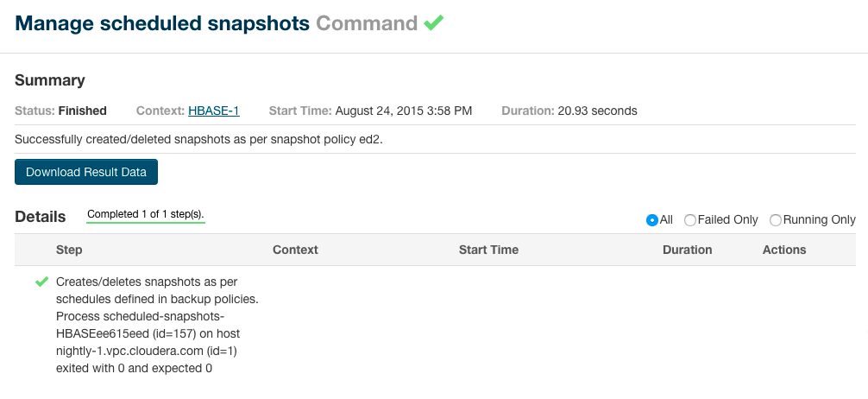The image size is (868, 399).
Task: Click the 'Completed 1 of 1 step(s)' text
Action: coord(146,214)
